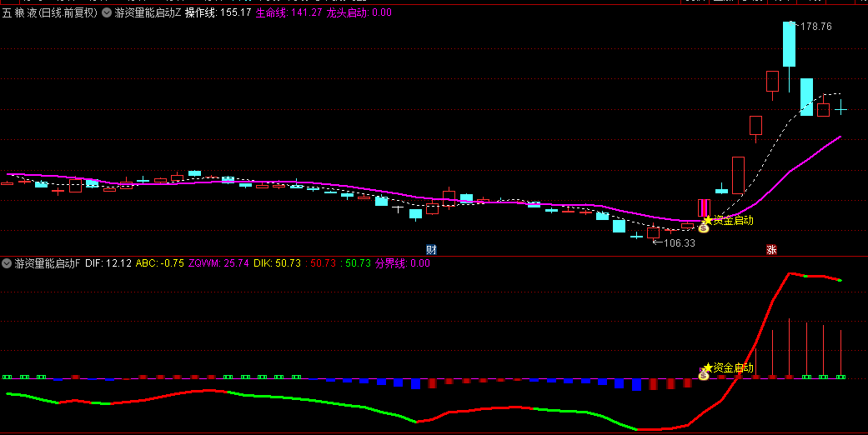Click the yellow star in the lower indicator panel

click(x=708, y=367)
